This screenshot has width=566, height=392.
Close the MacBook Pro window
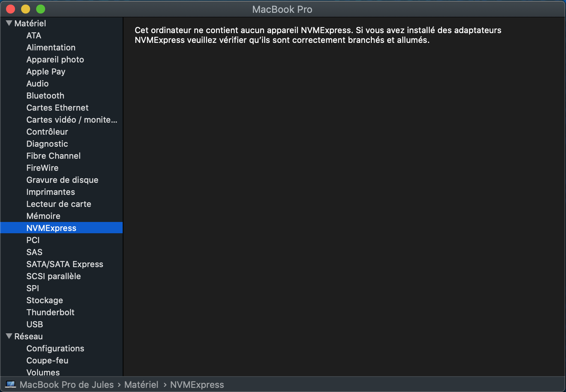[x=11, y=9]
